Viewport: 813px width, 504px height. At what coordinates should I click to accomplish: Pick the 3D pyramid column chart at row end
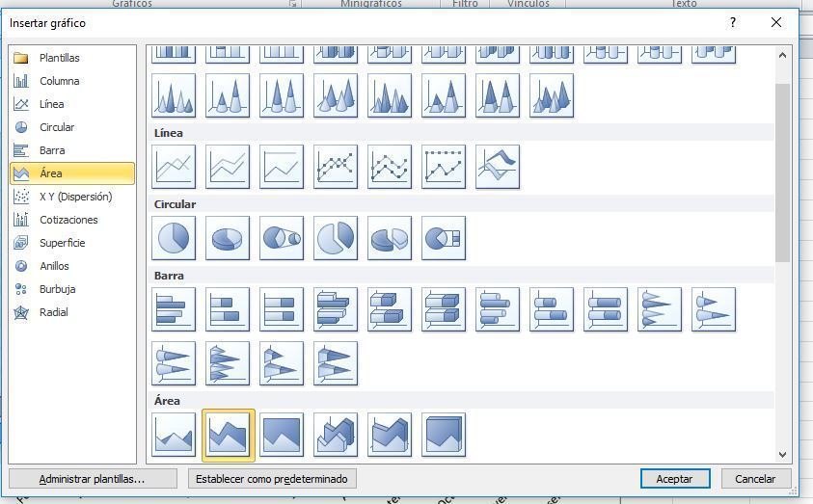pos(552,95)
